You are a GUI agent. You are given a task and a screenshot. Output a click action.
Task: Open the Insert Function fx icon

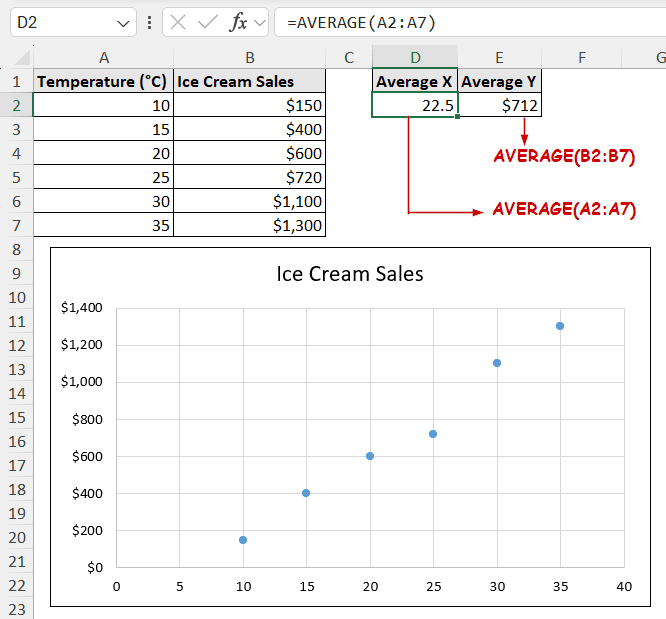238,22
